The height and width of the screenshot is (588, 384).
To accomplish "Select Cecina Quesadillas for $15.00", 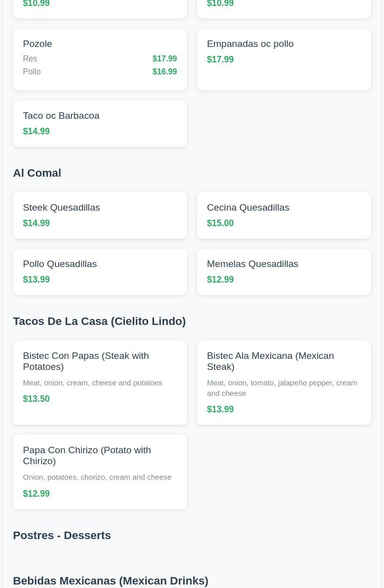I will (x=283, y=215).
